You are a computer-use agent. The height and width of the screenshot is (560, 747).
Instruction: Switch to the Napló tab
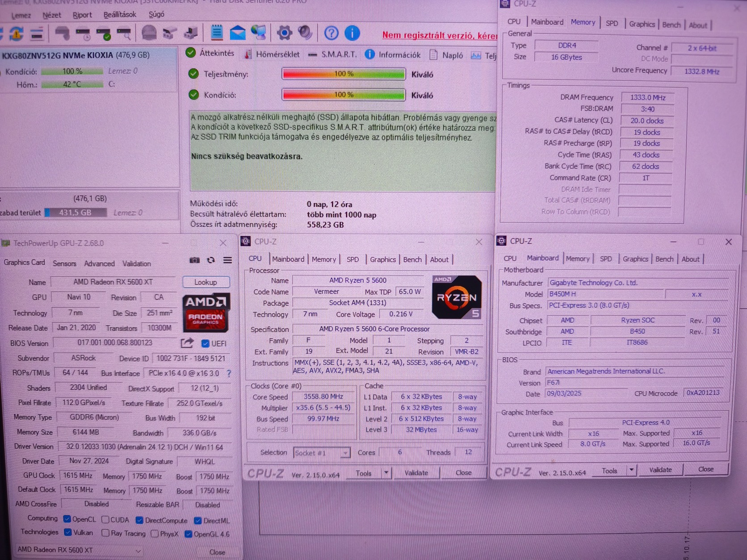click(446, 55)
